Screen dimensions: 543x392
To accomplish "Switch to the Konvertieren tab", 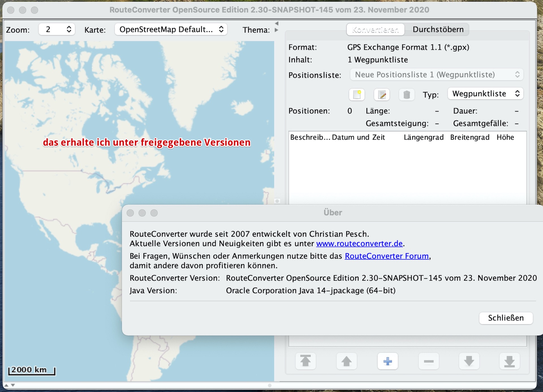I will pyautogui.click(x=375, y=29).
